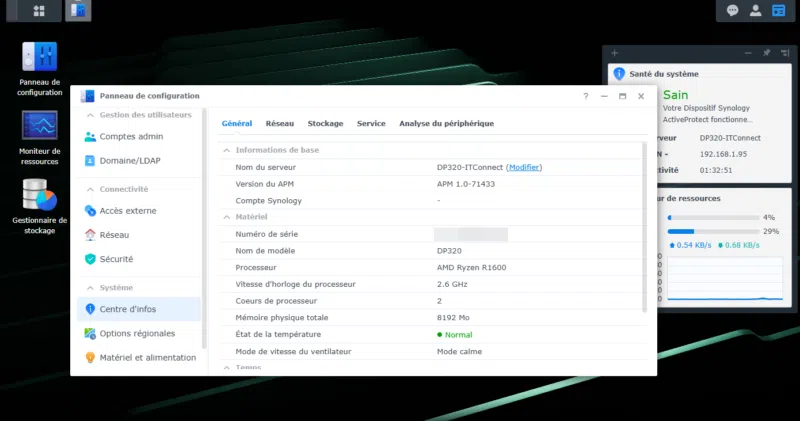Click the 29% usage bar in widget

[x=713, y=232]
